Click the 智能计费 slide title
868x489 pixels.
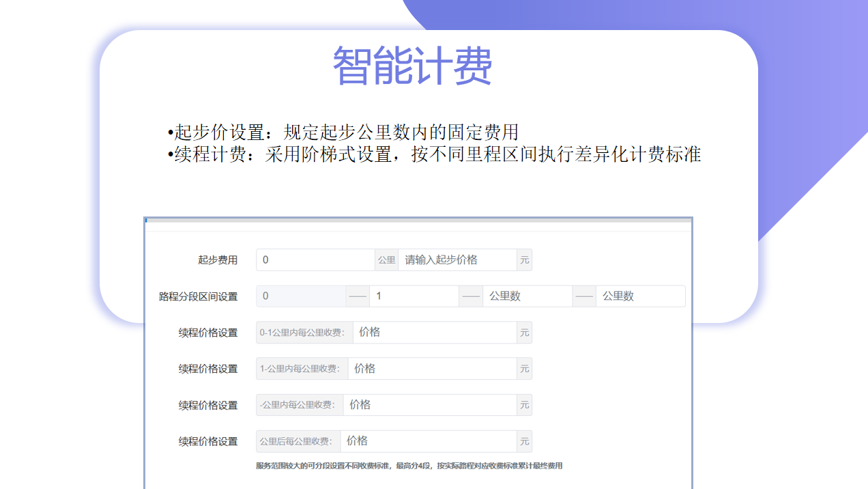pyautogui.click(x=412, y=66)
